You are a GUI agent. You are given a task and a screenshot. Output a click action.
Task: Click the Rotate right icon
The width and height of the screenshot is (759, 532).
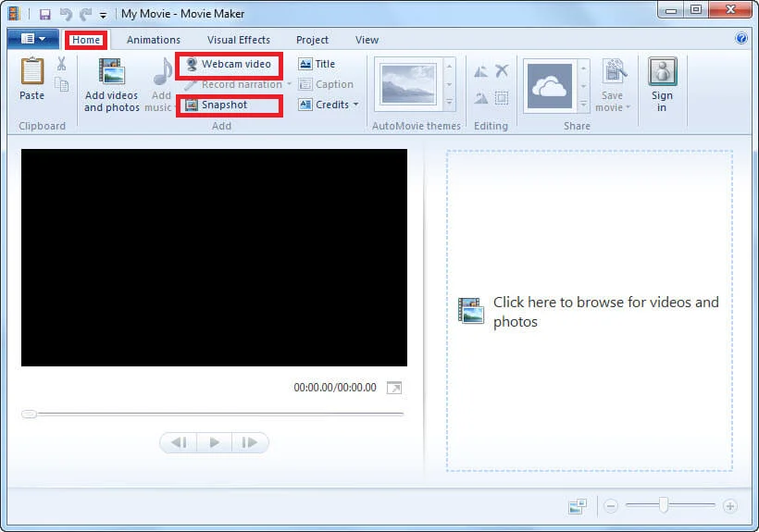pos(480,98)
